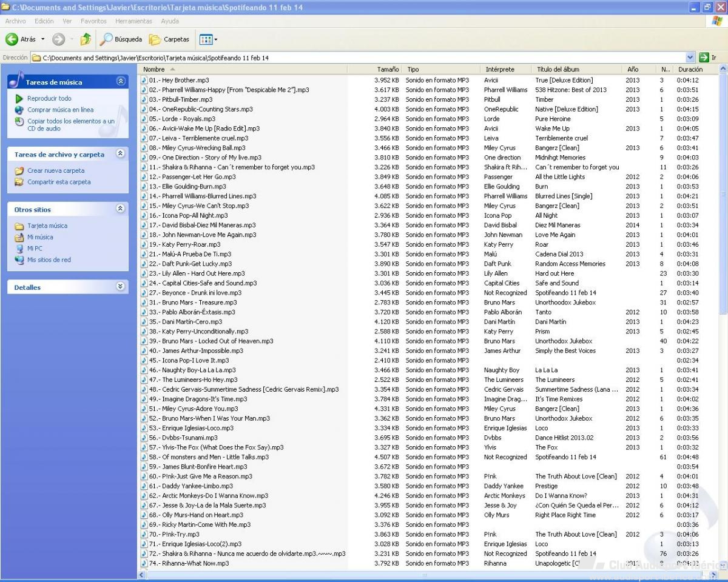Collapse the Otros sitios panel
This screenshot has height=582, width=728.
(120, 209)
